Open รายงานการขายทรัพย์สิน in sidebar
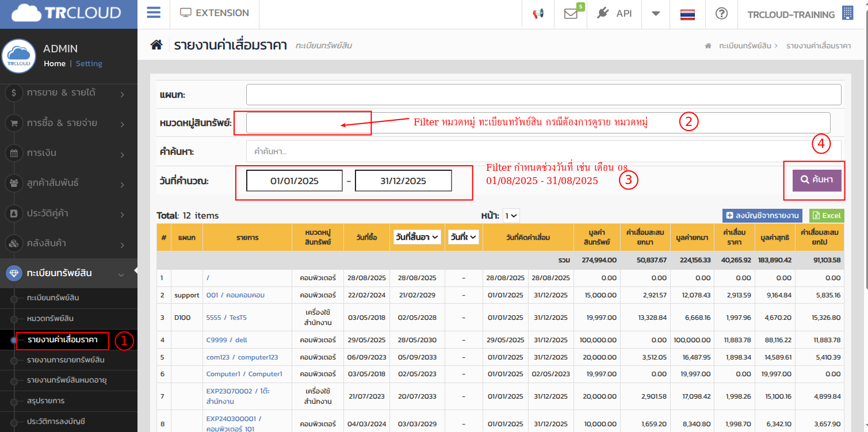This screenshot has width=868, height=432. click(x=66, y=360)
